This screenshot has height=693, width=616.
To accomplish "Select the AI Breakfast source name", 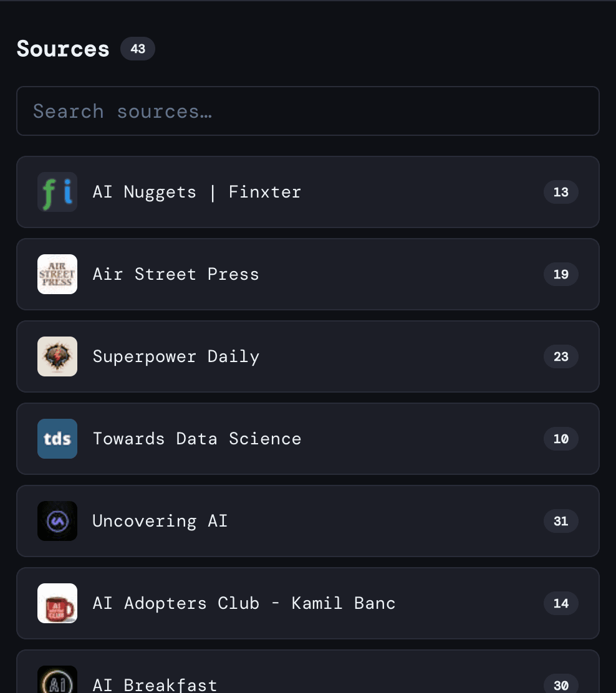I will pos(155,685).
